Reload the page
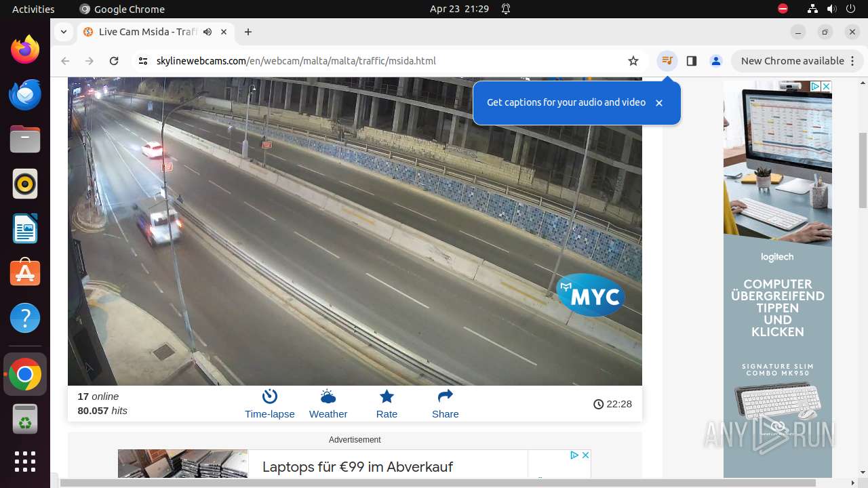The height and width of the screenshot is (488, 868). 114,61
